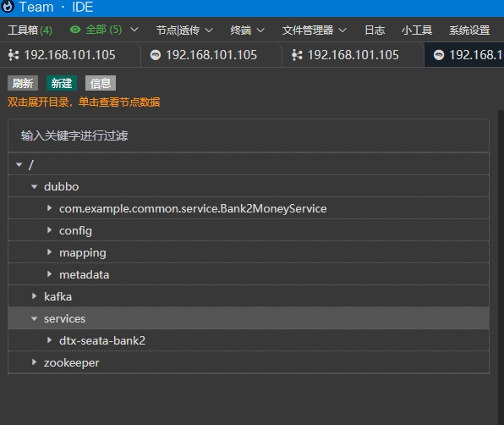Open the 全部 (5) dropdown
The width and height of the screenshot is (504, 425).
[x=104, y=30]
